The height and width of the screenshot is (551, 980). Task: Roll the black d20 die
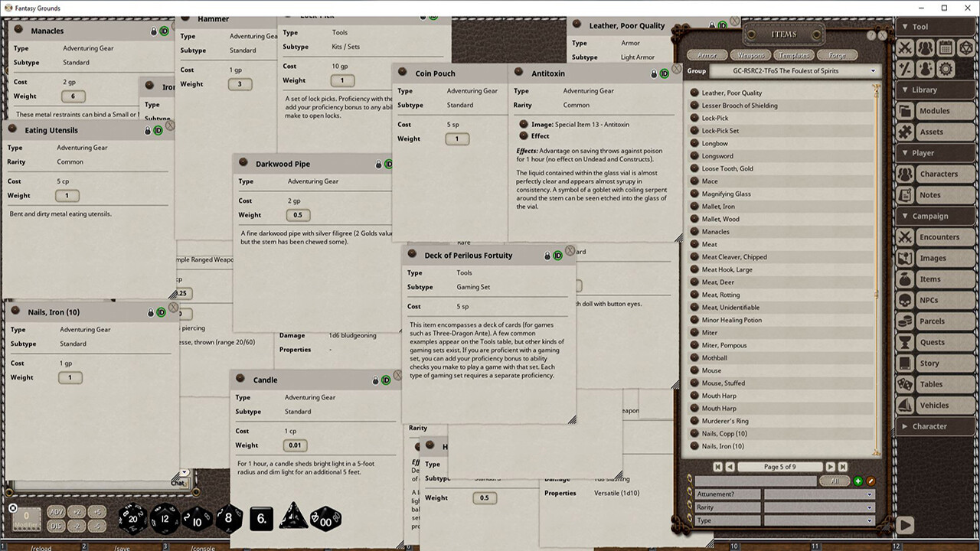coord(132,518)
